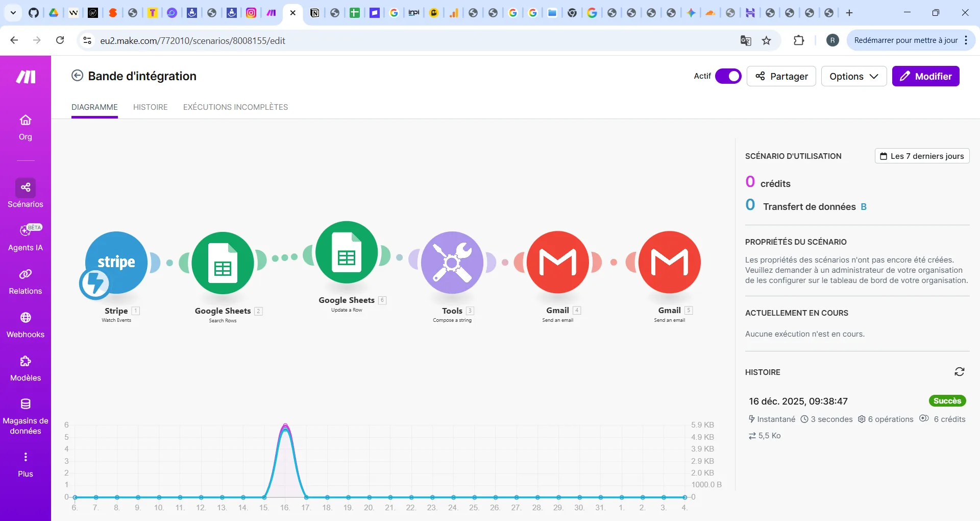980x521 pixels.
Task: Open Modèles templates section
Action: (26, 368)
